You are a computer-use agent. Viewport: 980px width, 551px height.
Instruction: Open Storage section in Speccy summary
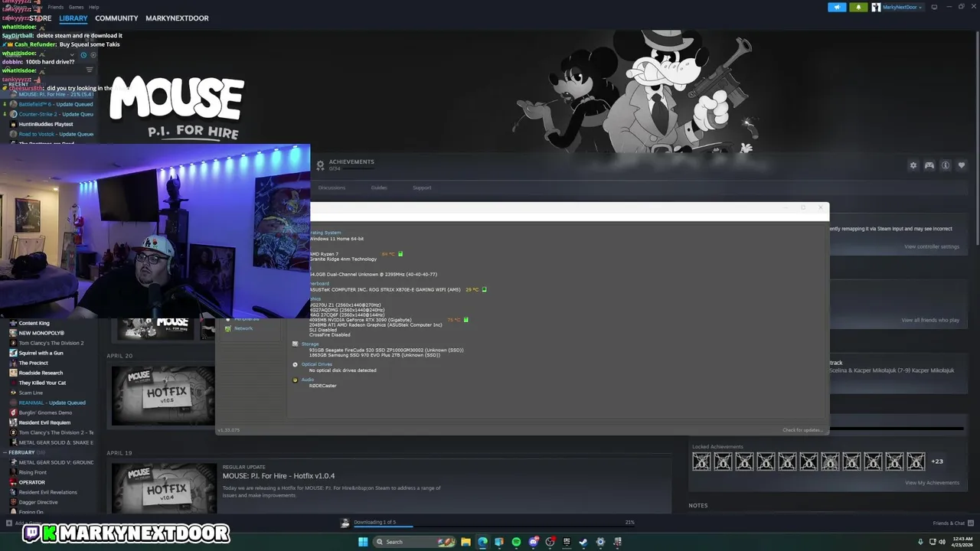click(309, 344)
